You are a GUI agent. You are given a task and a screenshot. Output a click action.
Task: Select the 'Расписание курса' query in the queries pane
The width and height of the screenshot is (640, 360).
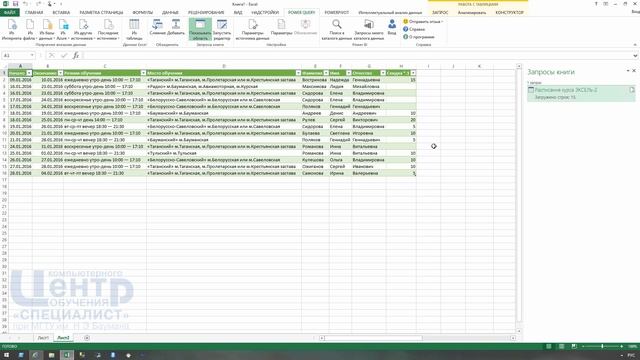pos(581,93)
